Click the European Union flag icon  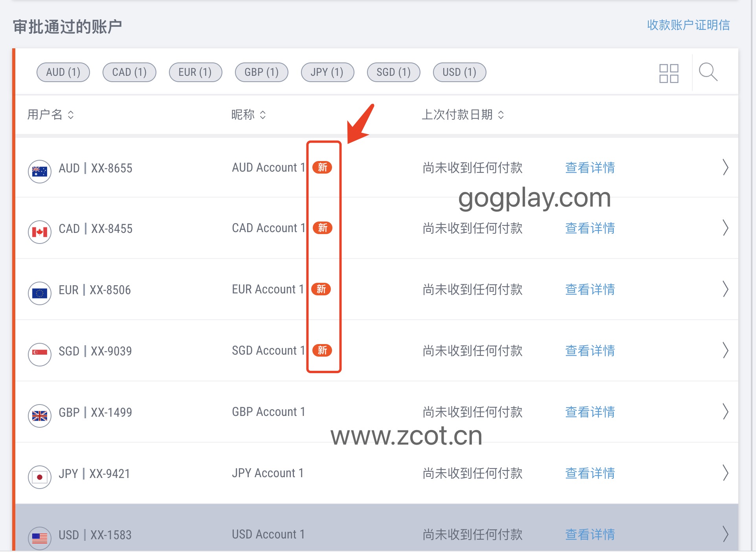(40, 293)
